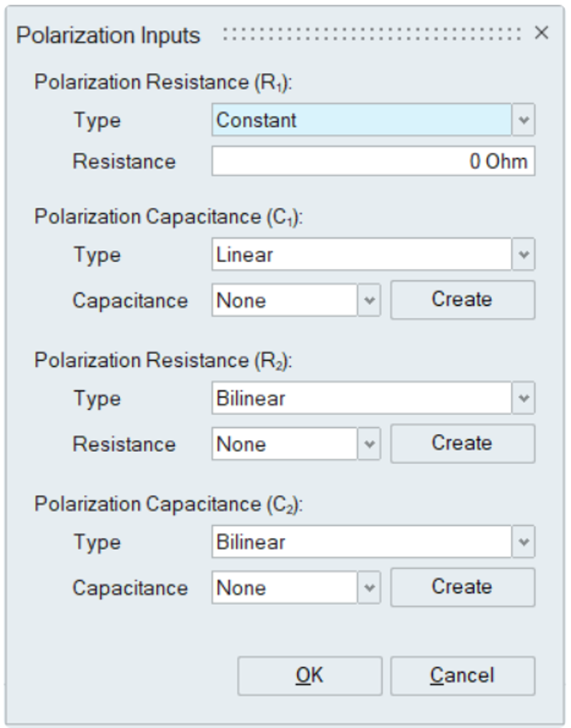Click the C1 Type Linear field

pyautogui.click(x=361, y=255)
